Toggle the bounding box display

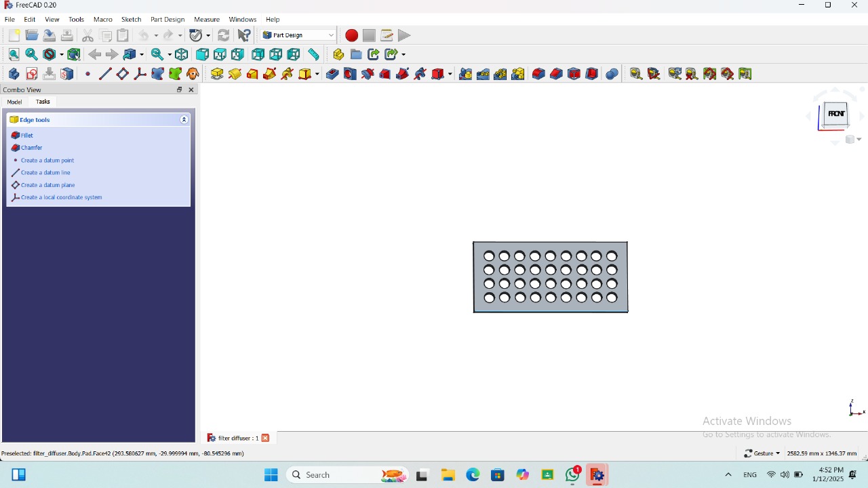point(74,54)
